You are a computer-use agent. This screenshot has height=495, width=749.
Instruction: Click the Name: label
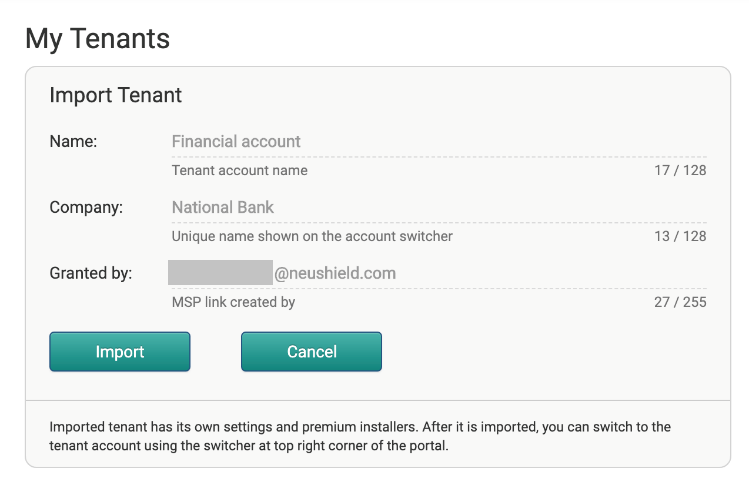tap(73, 141)
